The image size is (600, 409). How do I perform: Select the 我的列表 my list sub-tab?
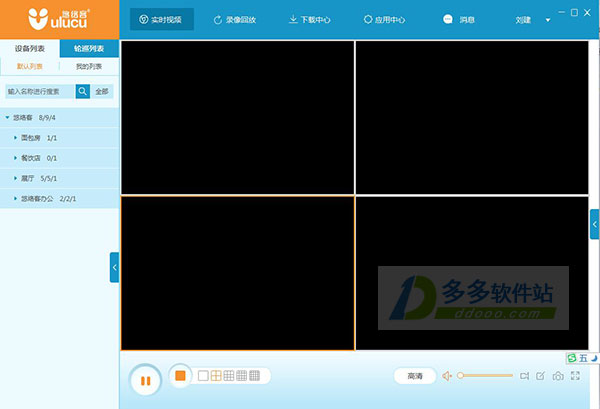pos(89,67)
